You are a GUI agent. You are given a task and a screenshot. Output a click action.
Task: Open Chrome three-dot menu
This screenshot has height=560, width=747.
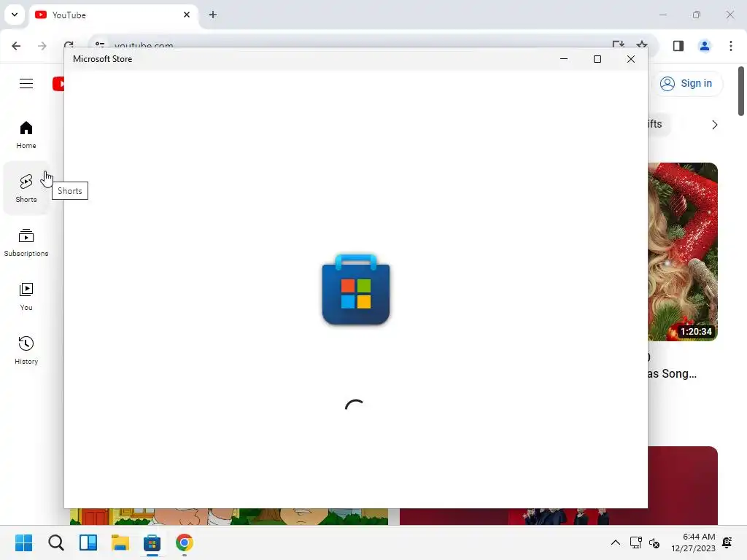730,46
